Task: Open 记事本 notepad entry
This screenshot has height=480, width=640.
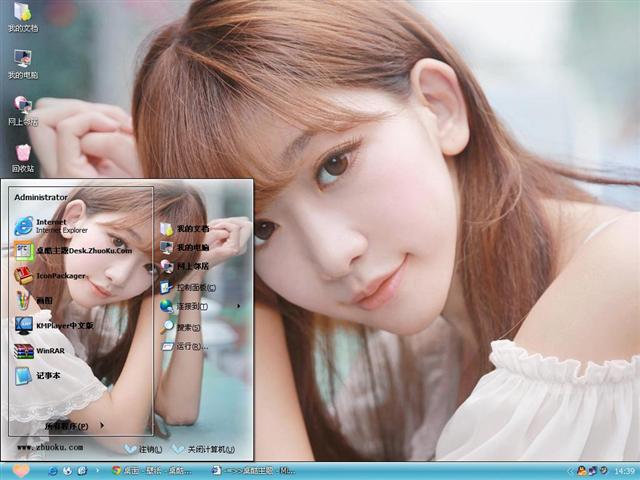Action: point(38,376)
